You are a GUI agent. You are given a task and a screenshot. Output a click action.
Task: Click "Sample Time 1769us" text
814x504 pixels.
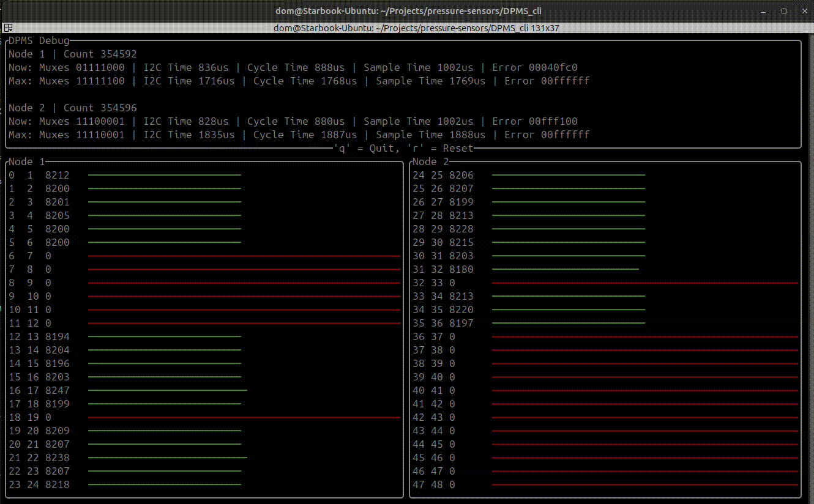pos(431,81)
